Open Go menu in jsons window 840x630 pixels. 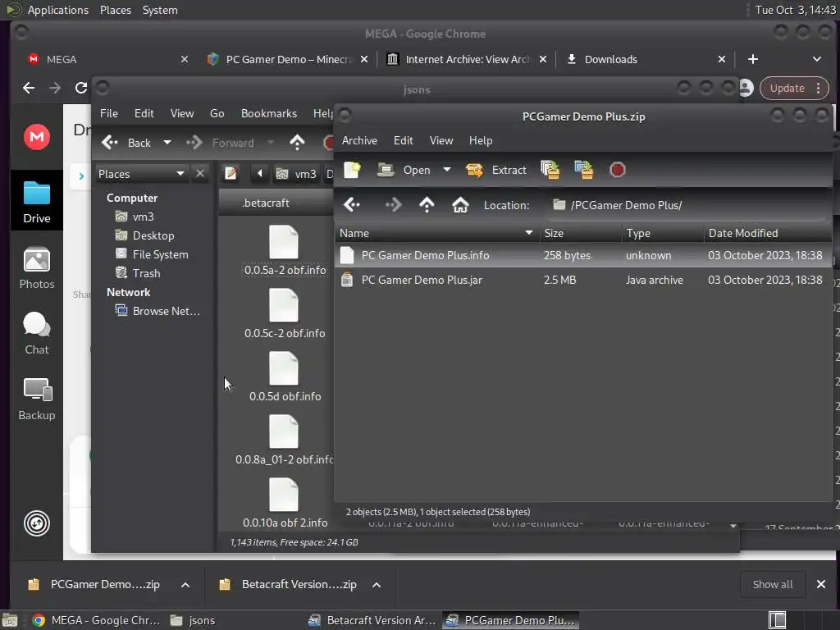click(217, 113)
